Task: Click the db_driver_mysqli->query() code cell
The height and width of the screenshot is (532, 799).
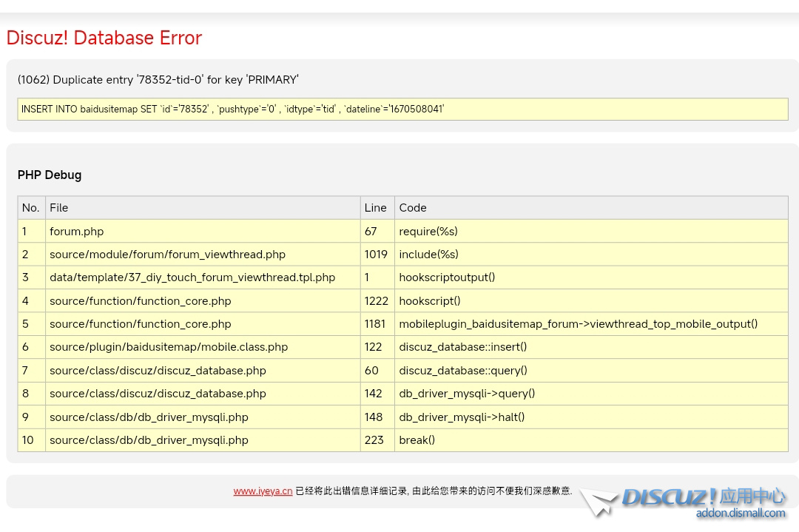Action: 591,394
